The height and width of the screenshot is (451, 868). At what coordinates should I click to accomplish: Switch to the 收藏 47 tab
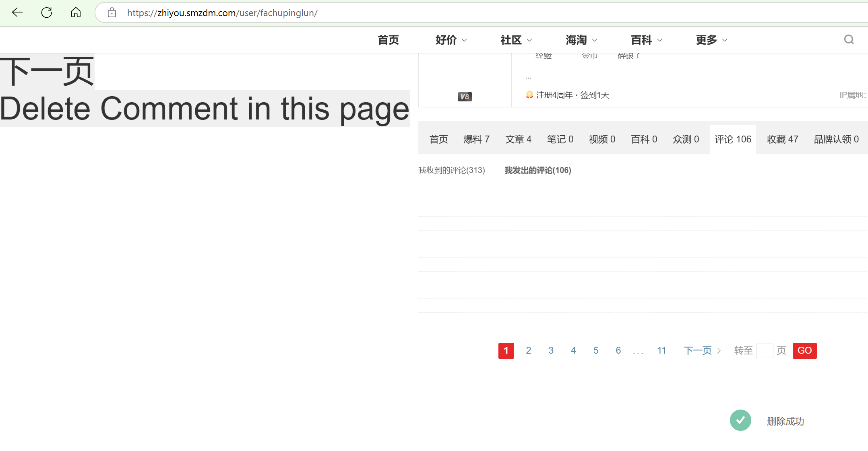(782, 139)
